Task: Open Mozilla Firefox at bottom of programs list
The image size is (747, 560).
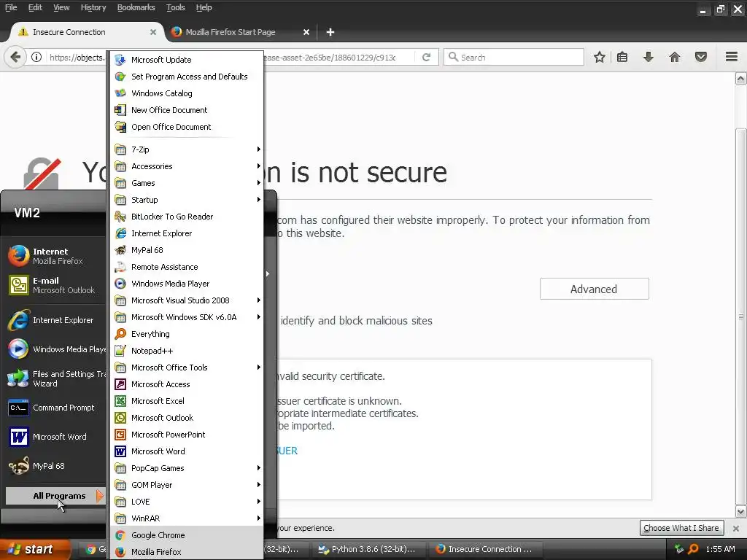Action: tap(186, 551)
